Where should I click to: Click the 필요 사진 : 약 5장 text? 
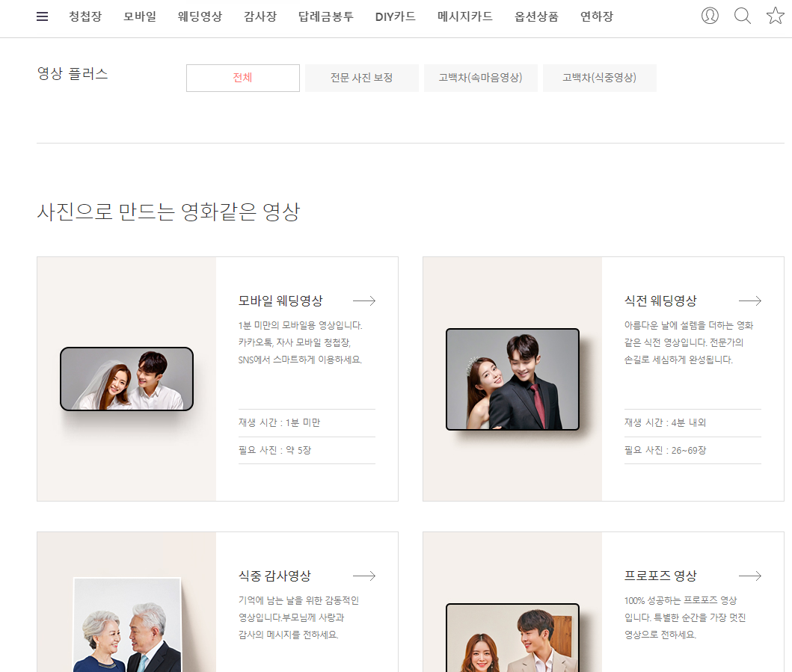pyautogui.click(x=274, y=450)
